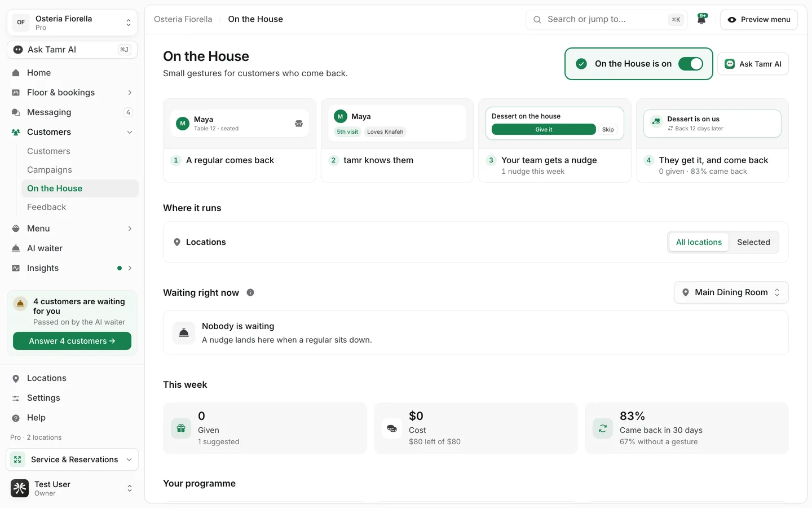Click the refresh icon on Came back card
Image resolution: width=812 pixels, height=508 pixels.
[x=603, y=428]
